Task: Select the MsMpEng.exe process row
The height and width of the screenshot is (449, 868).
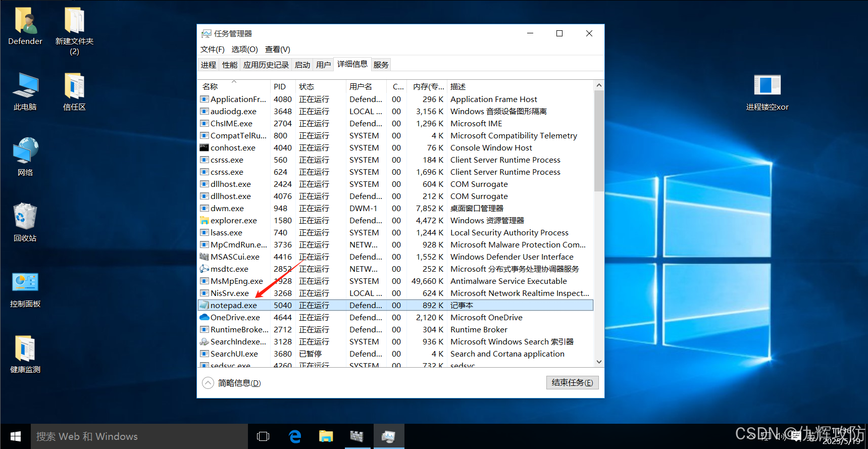Action: (x=395, y=281)
